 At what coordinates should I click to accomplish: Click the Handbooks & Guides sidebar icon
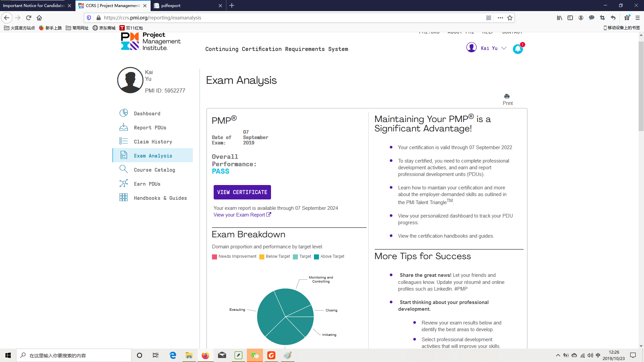(123, 197)
